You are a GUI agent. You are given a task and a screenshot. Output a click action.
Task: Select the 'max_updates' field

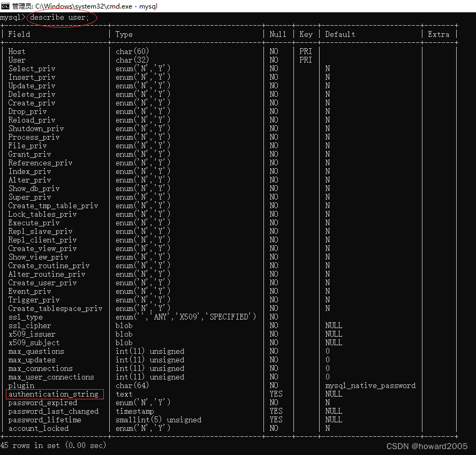32,360
